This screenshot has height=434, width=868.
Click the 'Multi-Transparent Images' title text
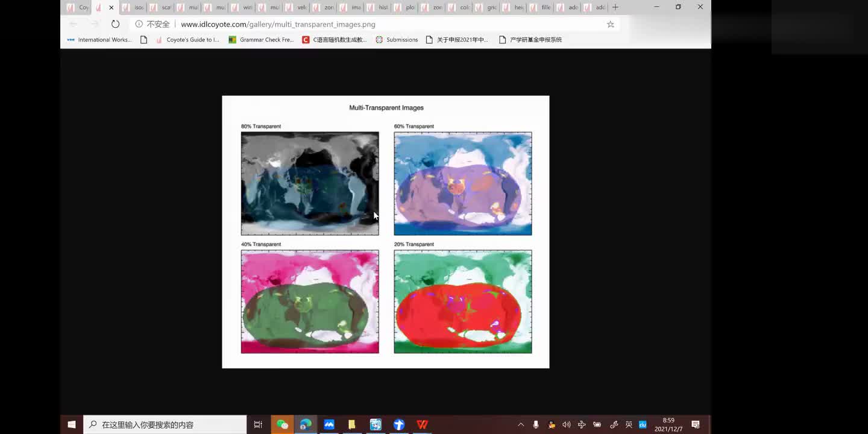(386, 108)
